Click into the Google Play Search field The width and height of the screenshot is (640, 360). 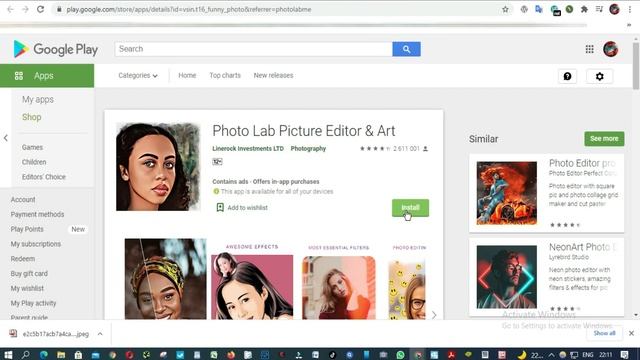tap(253, 49)
